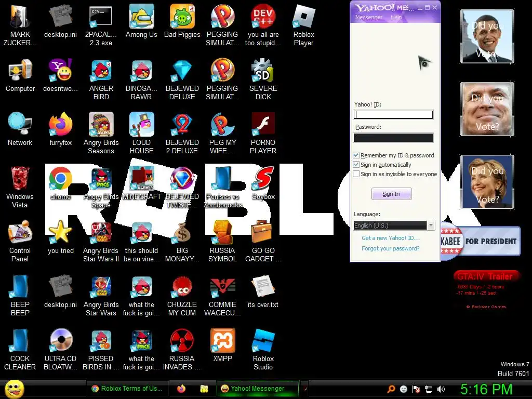This screenshot has height=399, width=532.
Task: Click the Yahoo! ID input field
Action: 393,115
